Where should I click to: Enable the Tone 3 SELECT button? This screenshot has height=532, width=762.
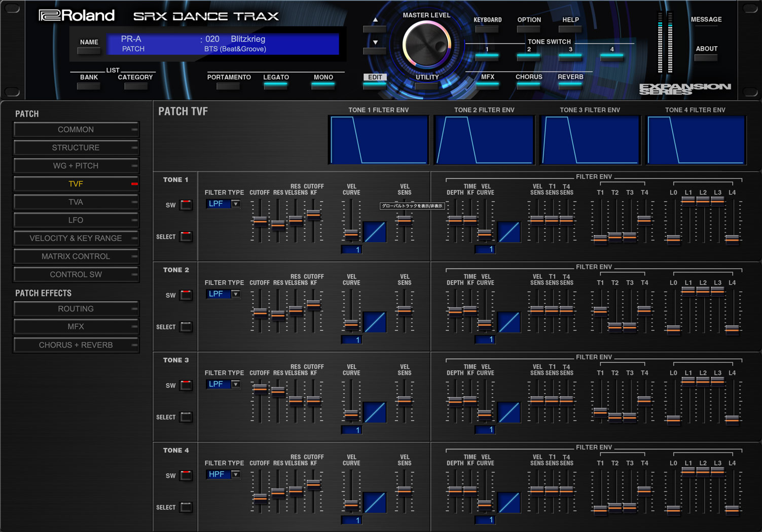[x=186, y=417]
